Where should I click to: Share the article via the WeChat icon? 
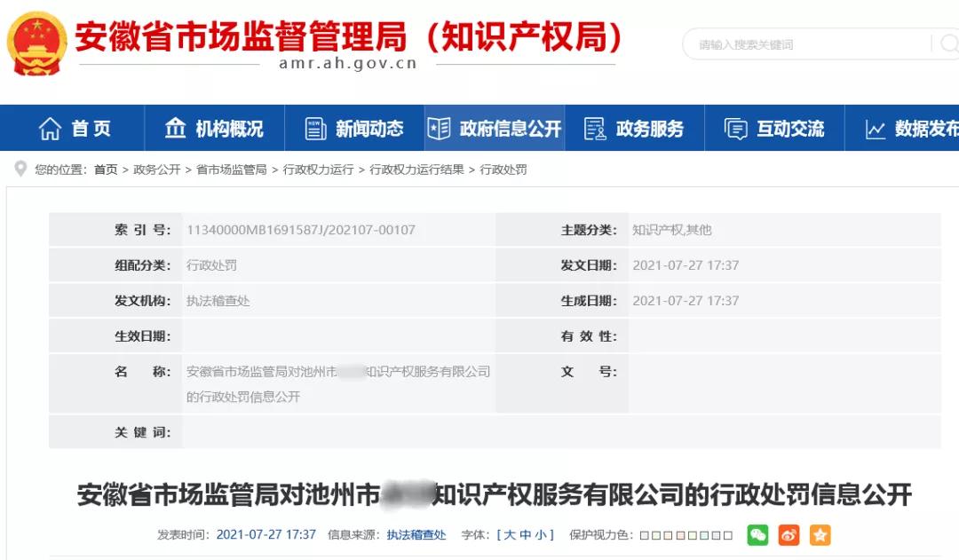click(x=757, y=534)
